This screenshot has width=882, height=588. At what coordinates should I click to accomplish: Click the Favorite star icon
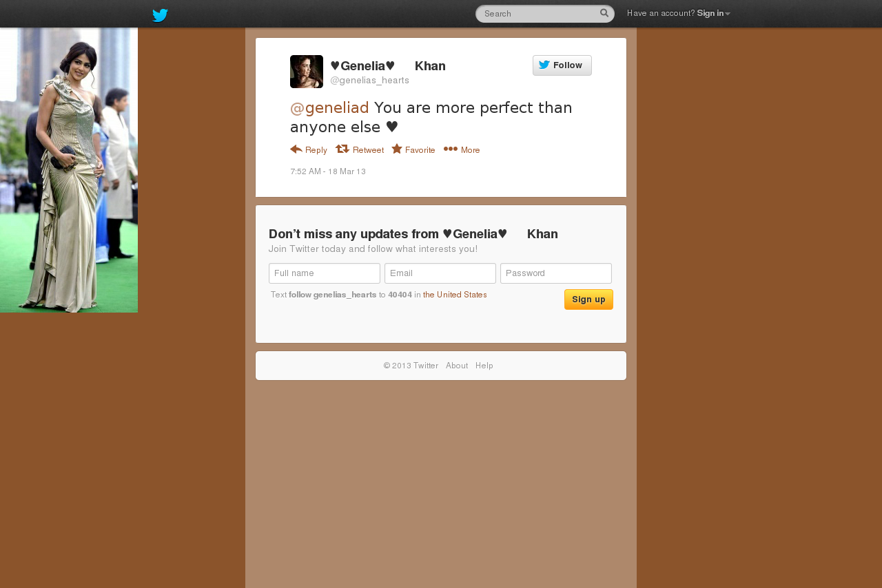[x=397, y=149]
